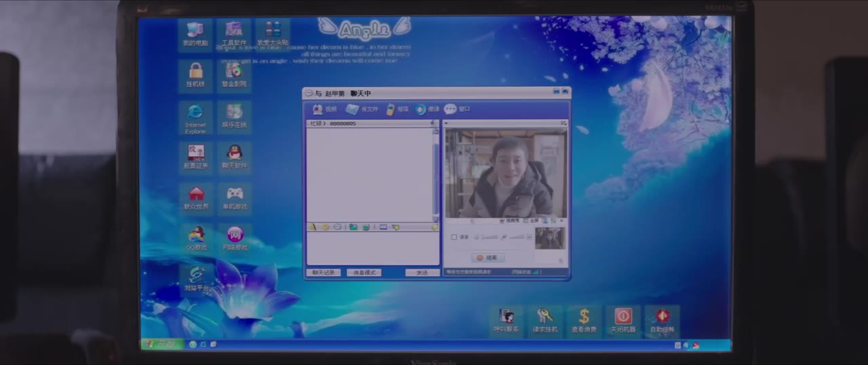Click the 结束 end call button

click(x=488, y=258)
